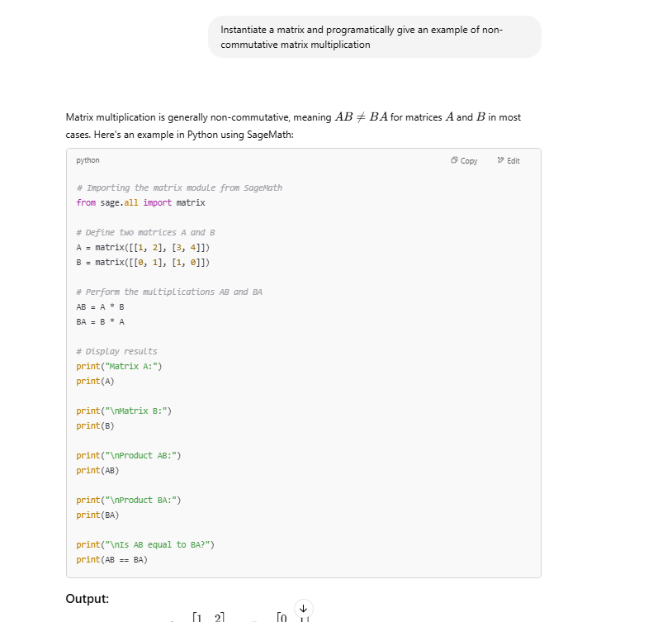The height and width of the screenshot is (622, 672).
Task: Click the print("\nProduct BA:") line
Action: click(129, 500)
